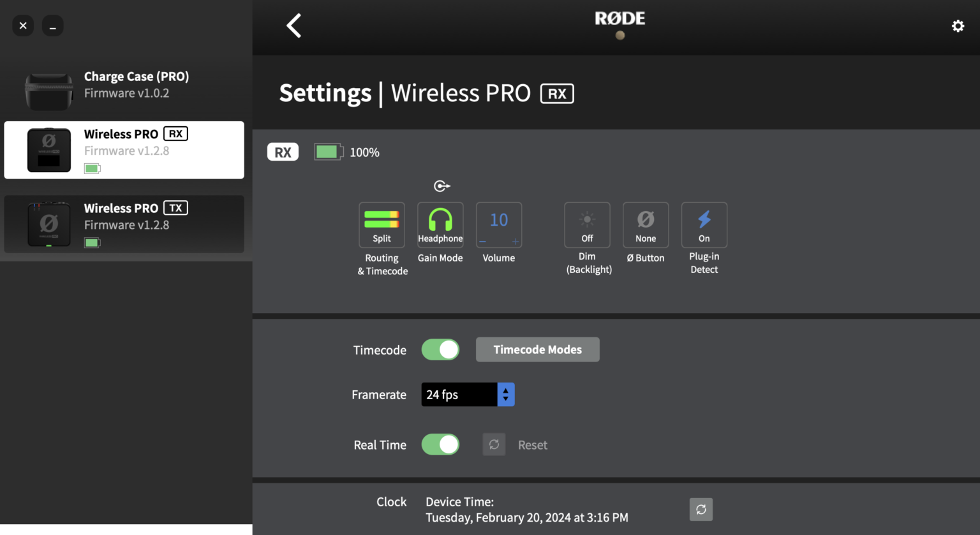
Task: Select 24 fps framerate field
Action: pos(459,394)
